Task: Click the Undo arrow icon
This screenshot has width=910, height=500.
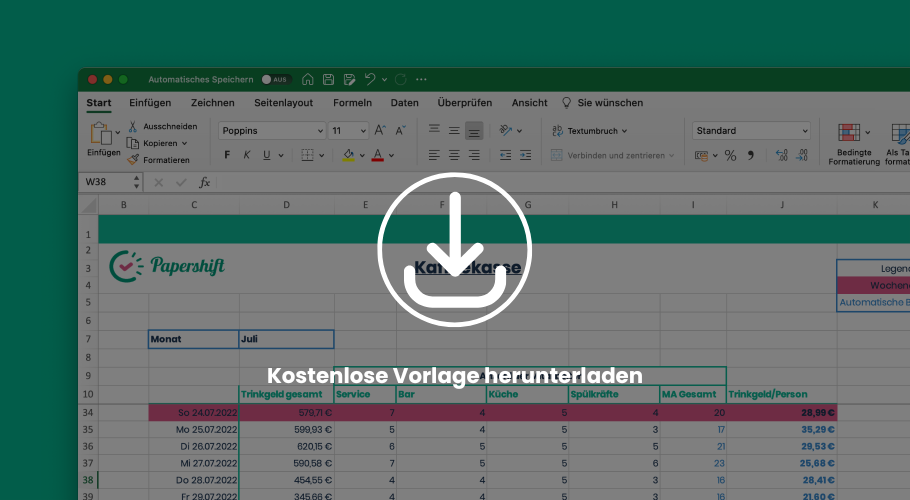Action: (370, 79)
